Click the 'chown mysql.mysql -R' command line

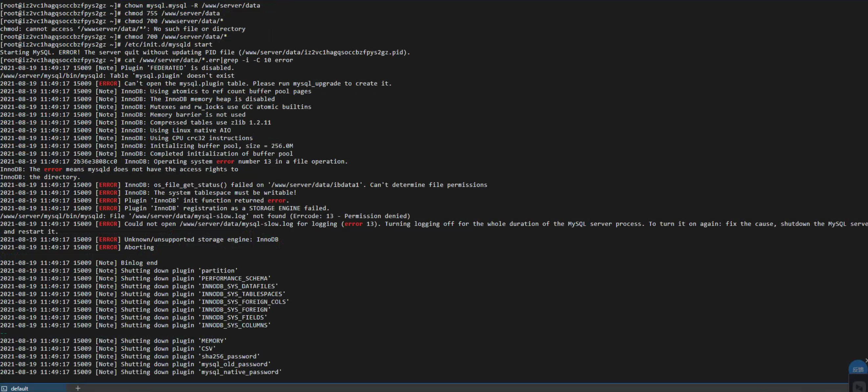(192, 5)
